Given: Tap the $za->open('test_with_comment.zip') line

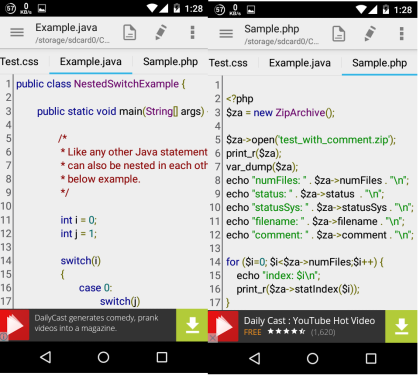Looking at the screenshot, I should tap(311, 140).
